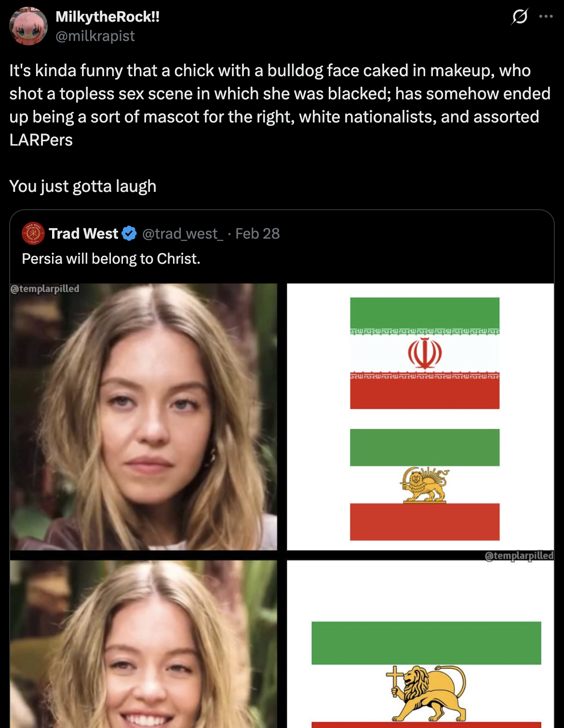Screen dimensions: 564x728
Task: Open the @trad_west_ handle link
Action: (x=183, y=233)
